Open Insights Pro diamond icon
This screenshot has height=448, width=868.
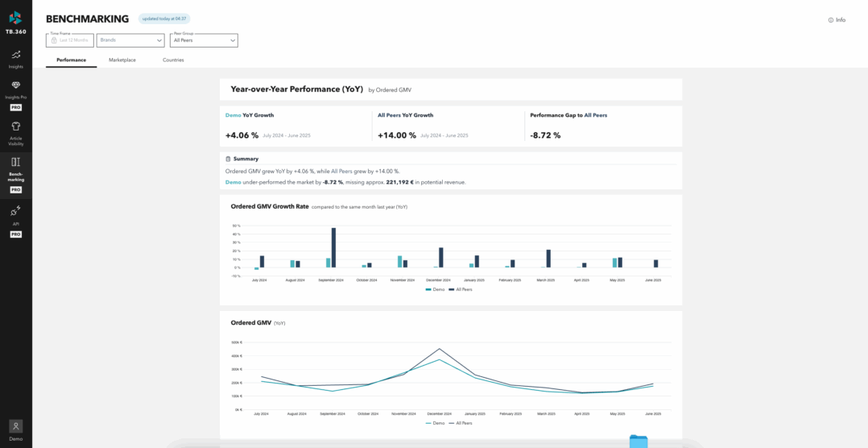point(15,85)
